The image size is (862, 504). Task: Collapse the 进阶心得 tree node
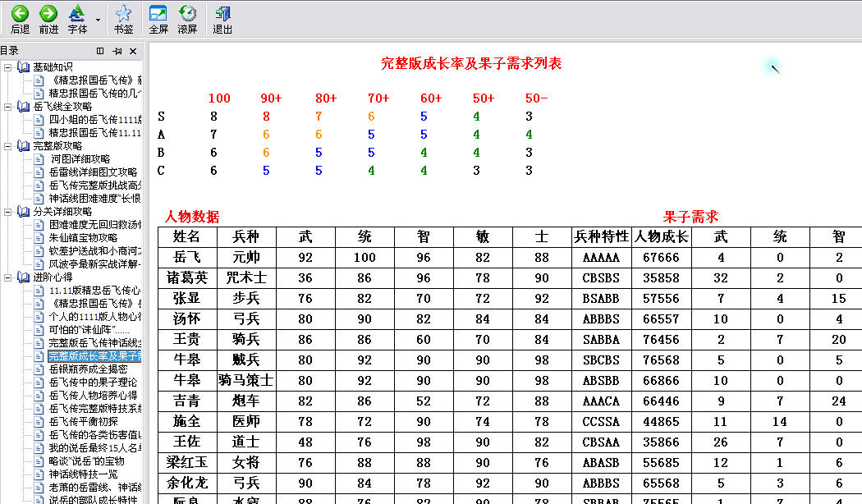(x=8, y=277)
